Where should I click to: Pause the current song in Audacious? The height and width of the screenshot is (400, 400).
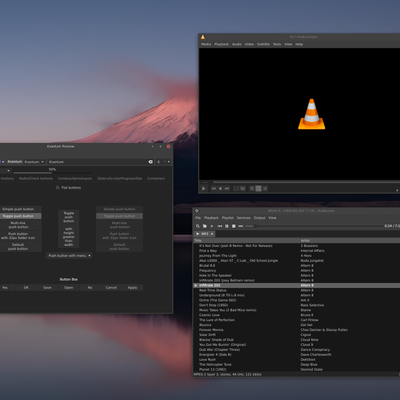(x=227, y=226)
